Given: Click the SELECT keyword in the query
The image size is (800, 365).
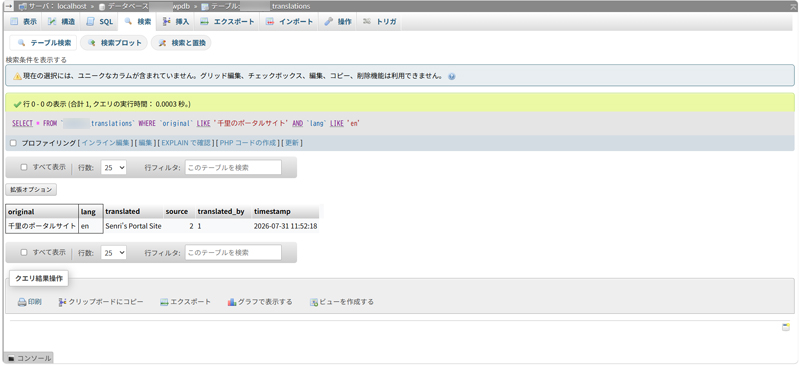Looking at the screenshot, I should (21, 124).
